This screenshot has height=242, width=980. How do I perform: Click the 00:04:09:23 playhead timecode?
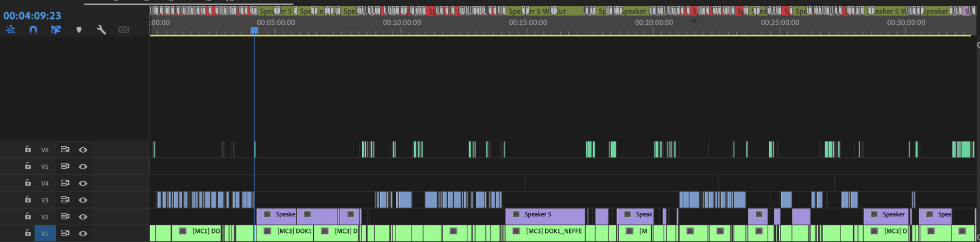32,16
